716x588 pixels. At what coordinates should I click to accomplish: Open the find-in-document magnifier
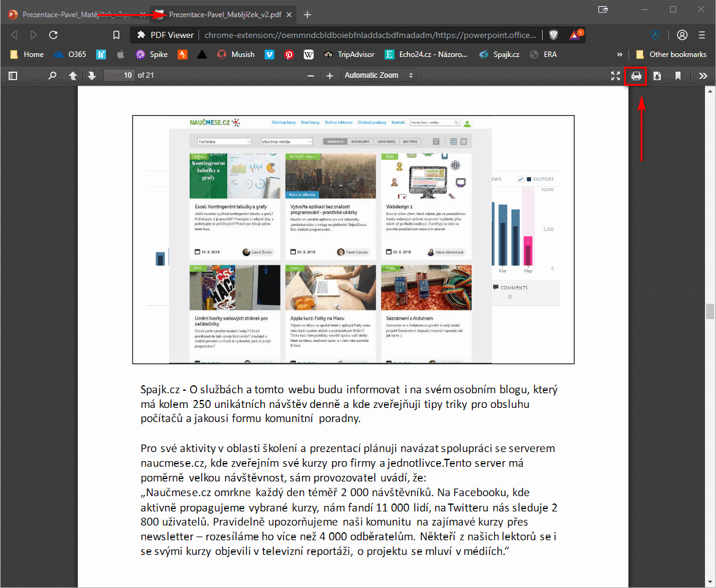(x=53, y=76)
